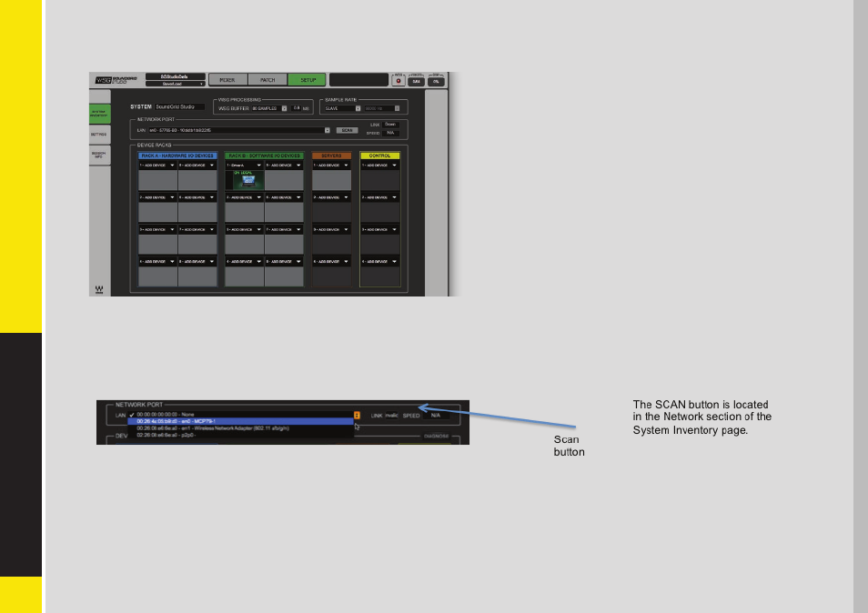868x613 pixels.
Task: Open the sample rate Hz dropdown
Action: click(x=381, y=108)
